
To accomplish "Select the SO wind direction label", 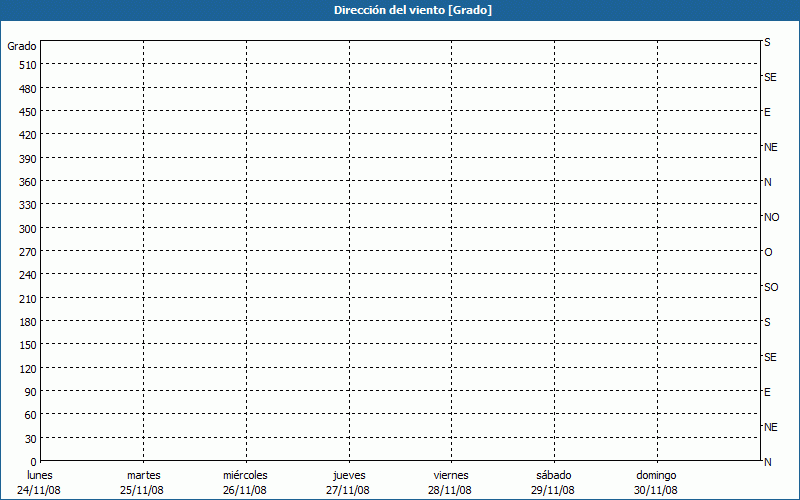I will point(771,287).
